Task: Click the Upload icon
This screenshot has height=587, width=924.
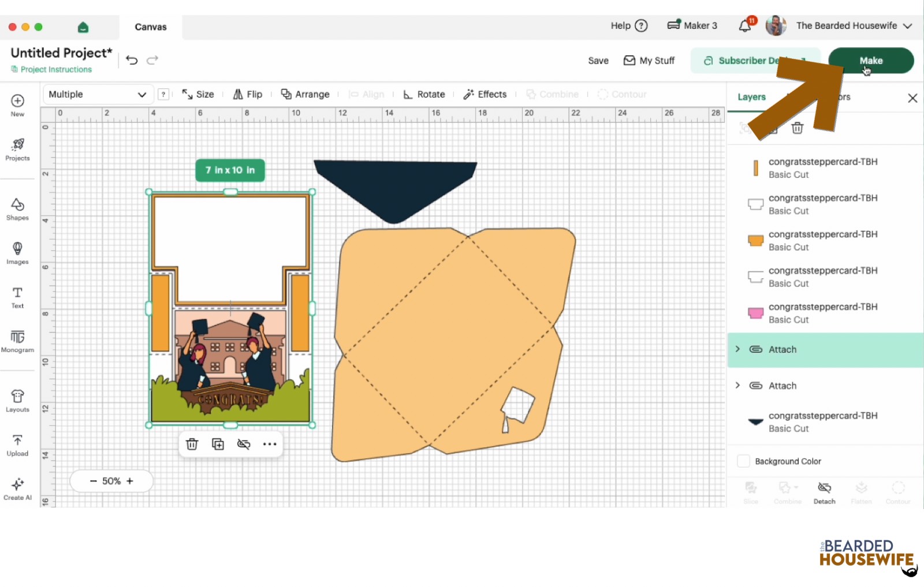Action: click(17, 444)
